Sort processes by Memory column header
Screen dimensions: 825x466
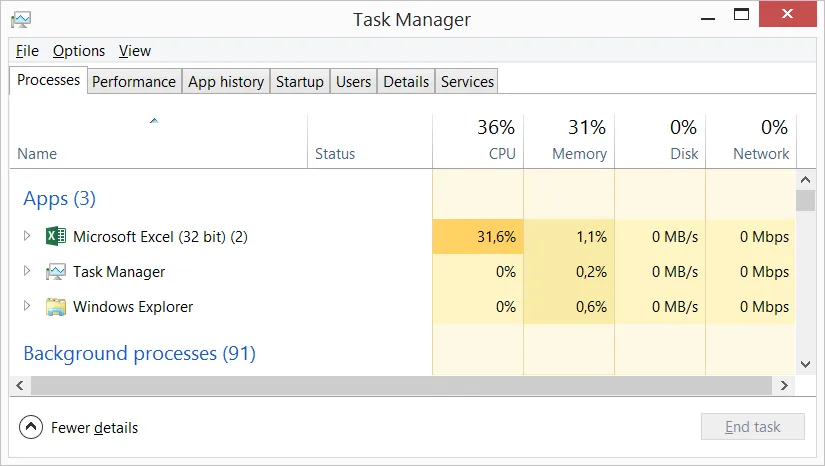(569, 141)
